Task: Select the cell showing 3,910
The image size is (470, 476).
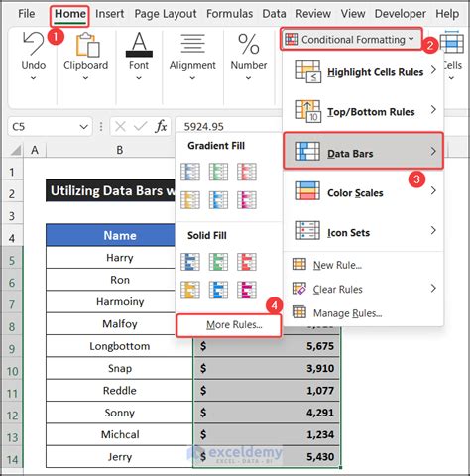Action: (267, 368)
